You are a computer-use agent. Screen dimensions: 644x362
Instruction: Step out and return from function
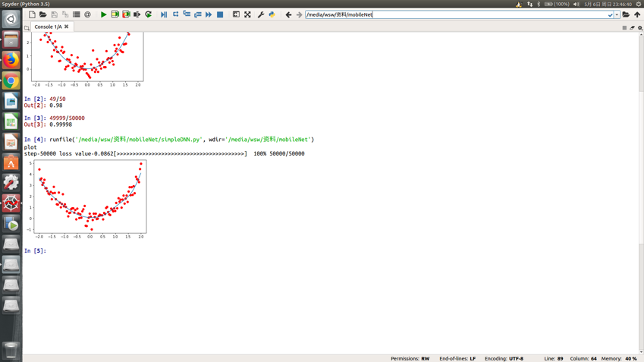(x=198, y=14)
